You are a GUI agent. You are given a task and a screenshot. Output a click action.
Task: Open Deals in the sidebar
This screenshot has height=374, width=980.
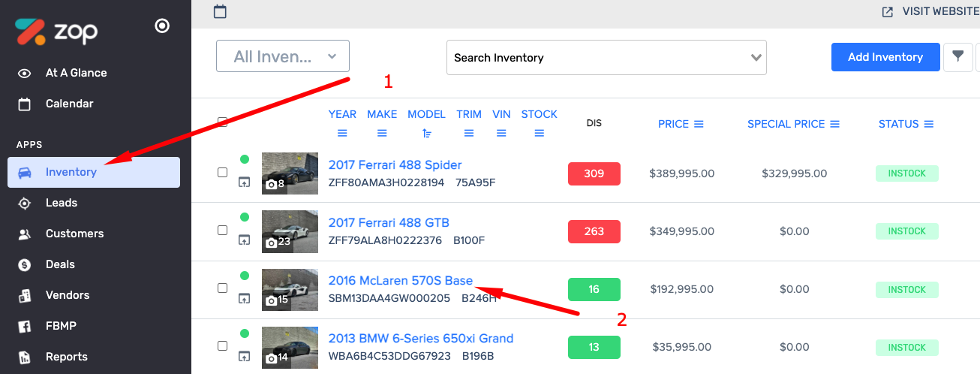[x=60, y=264]
